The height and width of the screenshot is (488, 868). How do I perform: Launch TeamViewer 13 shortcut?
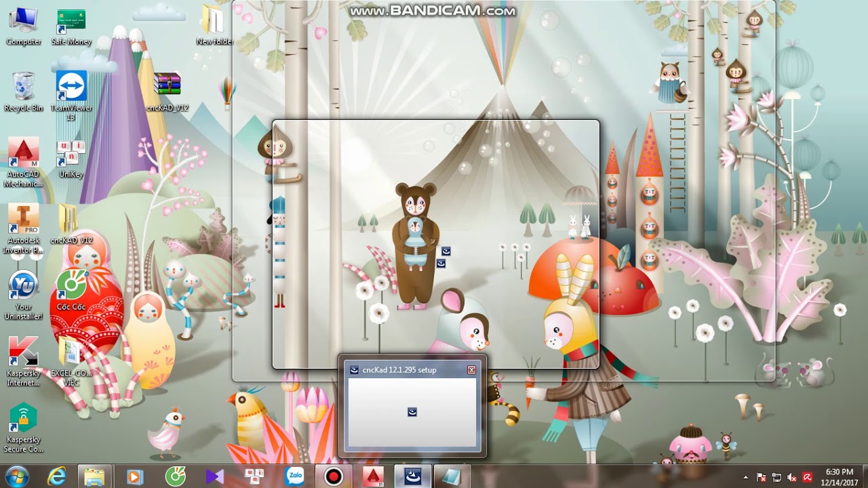tap(71, 96)
